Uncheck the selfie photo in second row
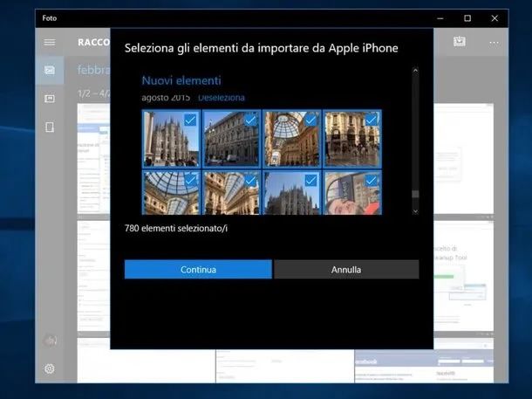Screen dimensions: 532x399 coord(371,181)
